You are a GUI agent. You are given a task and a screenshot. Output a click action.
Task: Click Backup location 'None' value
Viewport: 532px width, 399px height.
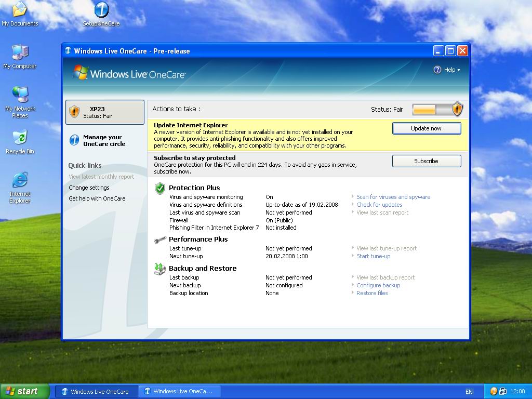point(272,293)
